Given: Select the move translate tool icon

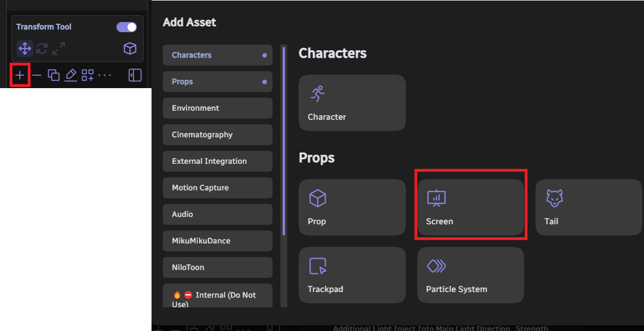Looking at the screenshot, I should 25,49.
